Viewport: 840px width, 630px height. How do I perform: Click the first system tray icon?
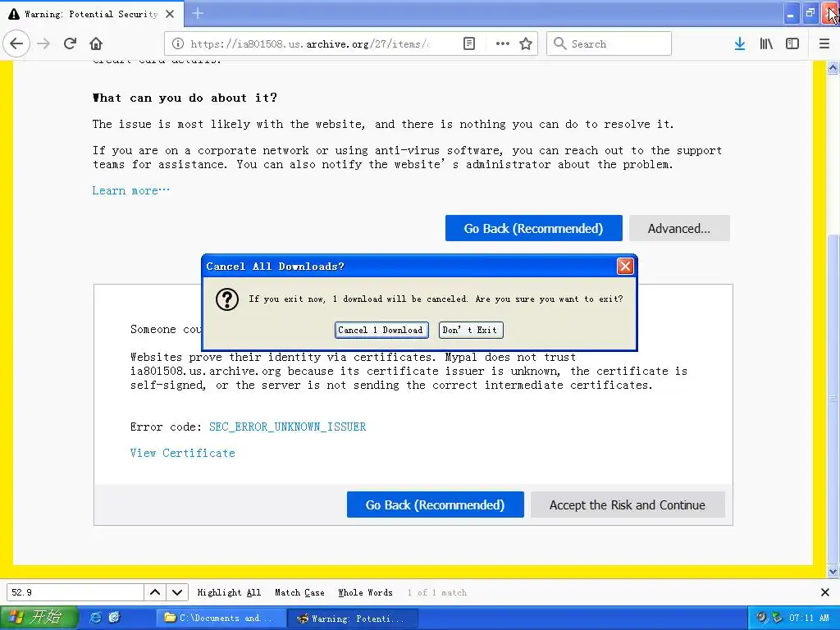(x=761, y=618)
